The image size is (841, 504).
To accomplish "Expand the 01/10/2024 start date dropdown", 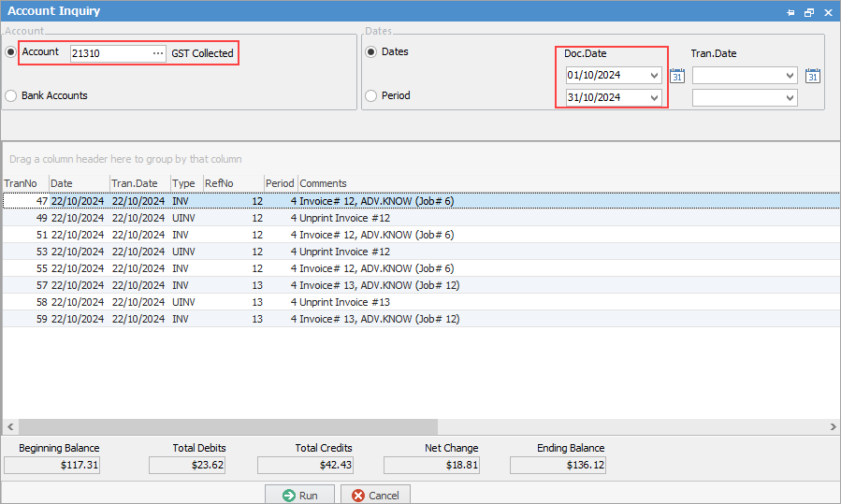I will click(x=654, y=76).
